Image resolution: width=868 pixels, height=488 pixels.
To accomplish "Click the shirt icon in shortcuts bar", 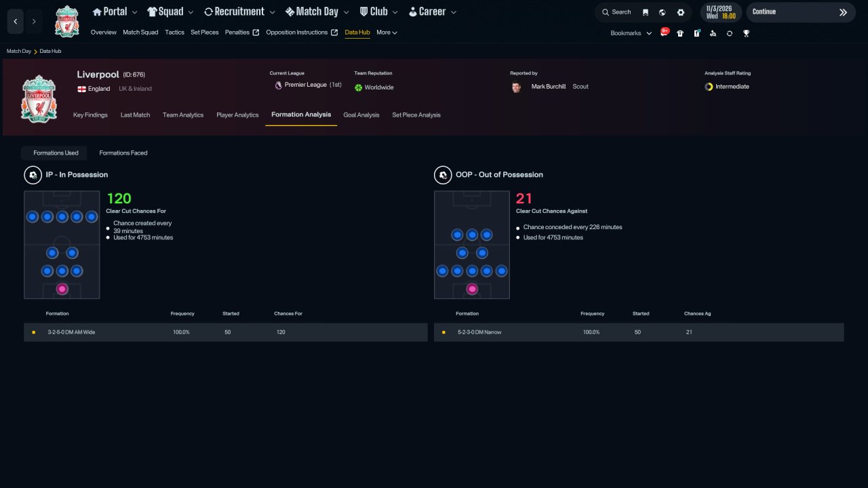I will pyautogui.click(x=680, y=33).
